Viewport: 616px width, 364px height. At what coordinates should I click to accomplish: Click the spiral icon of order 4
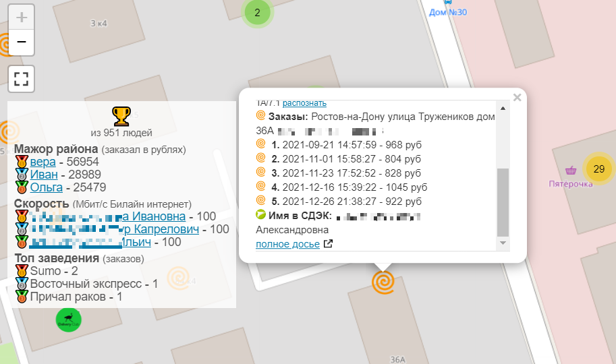tap(261, 186)
